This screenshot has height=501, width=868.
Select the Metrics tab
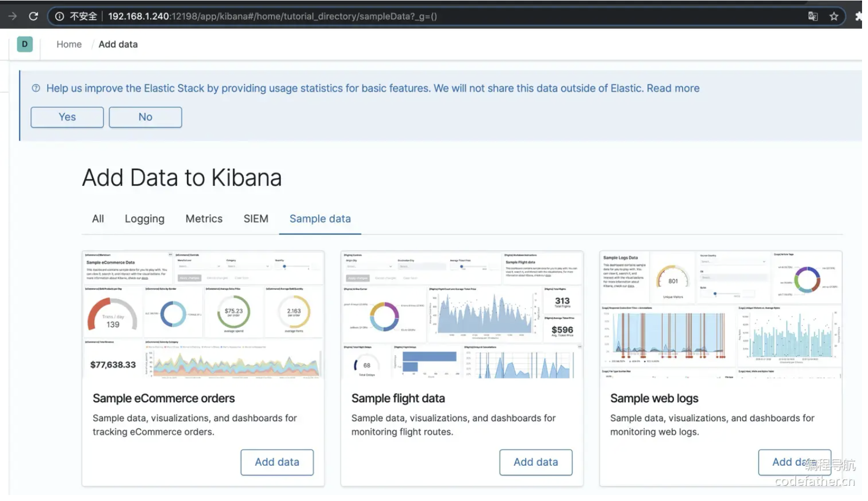(204, 219)
